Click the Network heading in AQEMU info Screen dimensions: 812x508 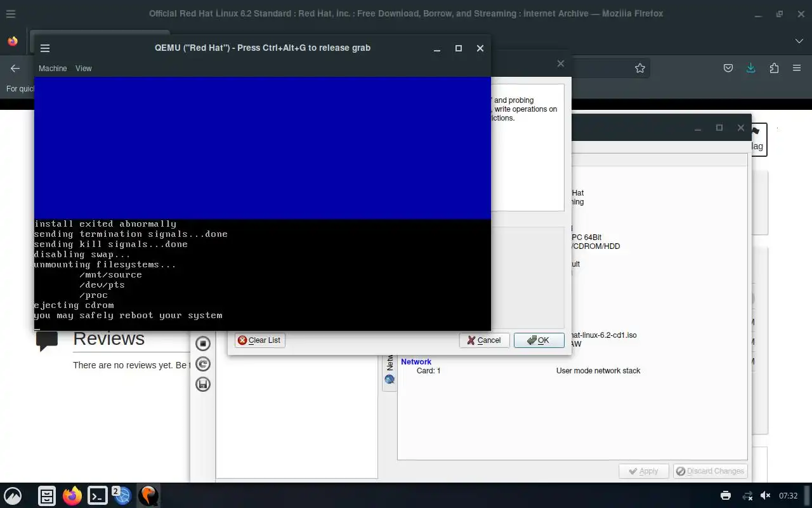(416, 361)
